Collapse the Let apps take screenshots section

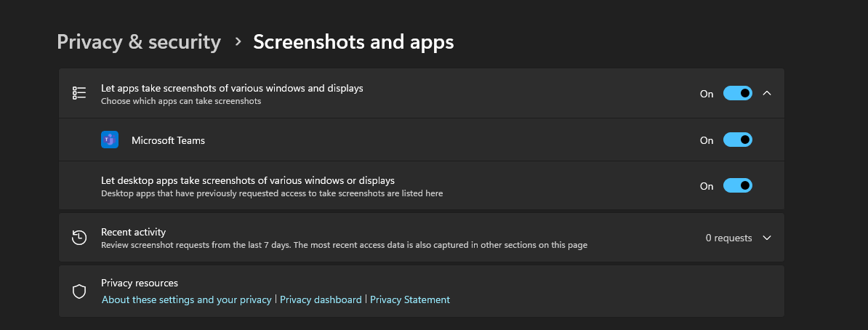(x=767, y=93)
